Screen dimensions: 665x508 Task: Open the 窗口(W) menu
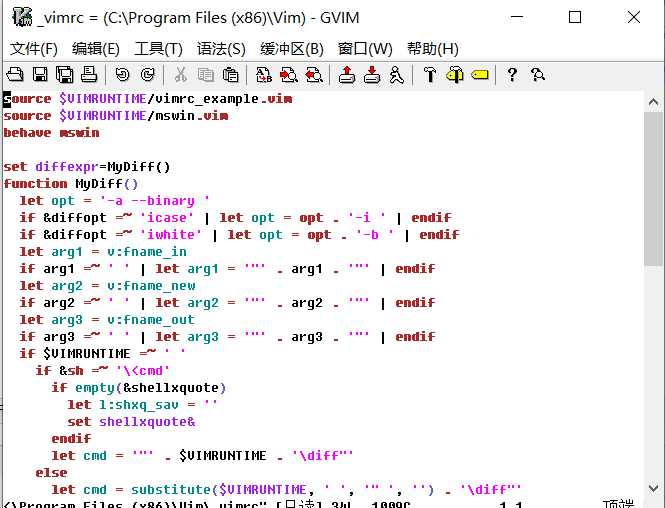coord(365,49)
